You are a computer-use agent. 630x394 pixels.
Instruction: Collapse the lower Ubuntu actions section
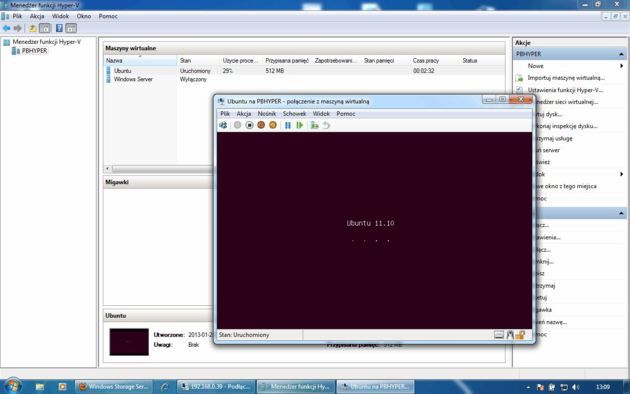click(x=621, y=213)
